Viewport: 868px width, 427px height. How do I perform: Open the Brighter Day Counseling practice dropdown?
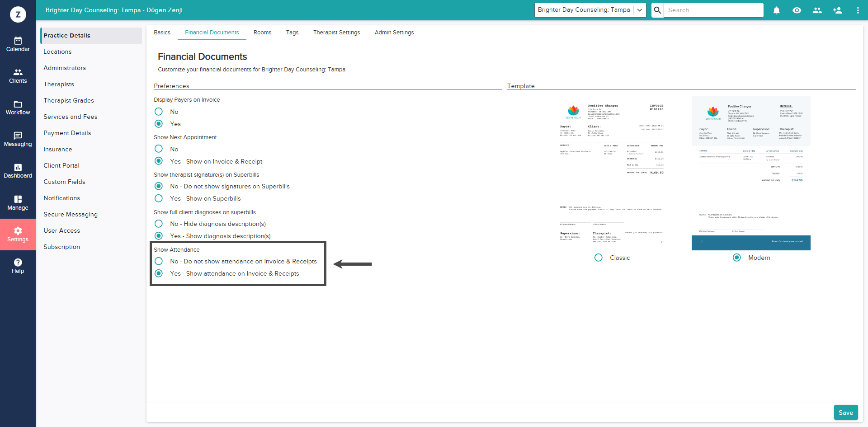(x=590, y=10)
